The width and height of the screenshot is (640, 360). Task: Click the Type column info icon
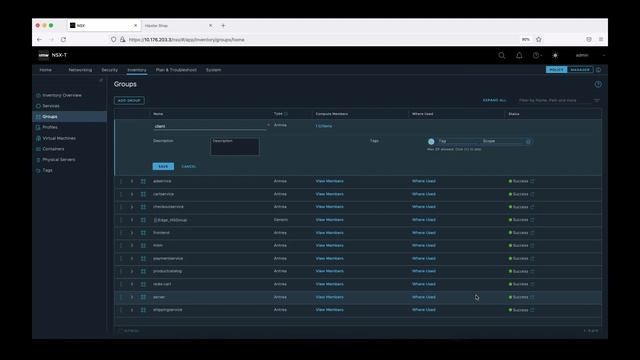tap(286, 114)
